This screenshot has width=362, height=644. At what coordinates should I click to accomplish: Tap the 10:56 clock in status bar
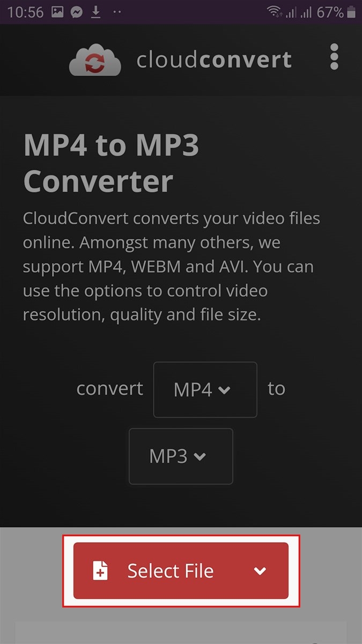(26, 12)
